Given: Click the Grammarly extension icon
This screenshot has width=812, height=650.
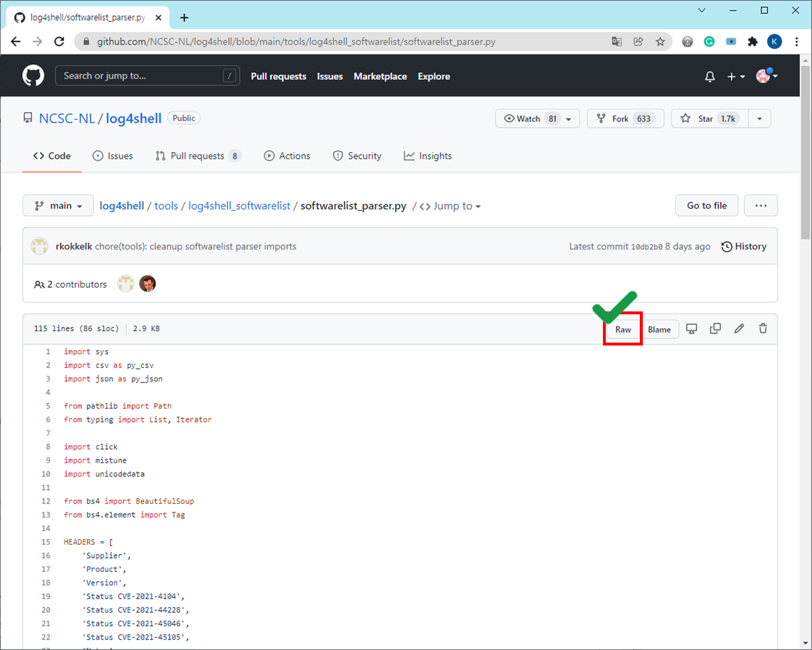Looking at the screenshot, I should tap(709, 42).
